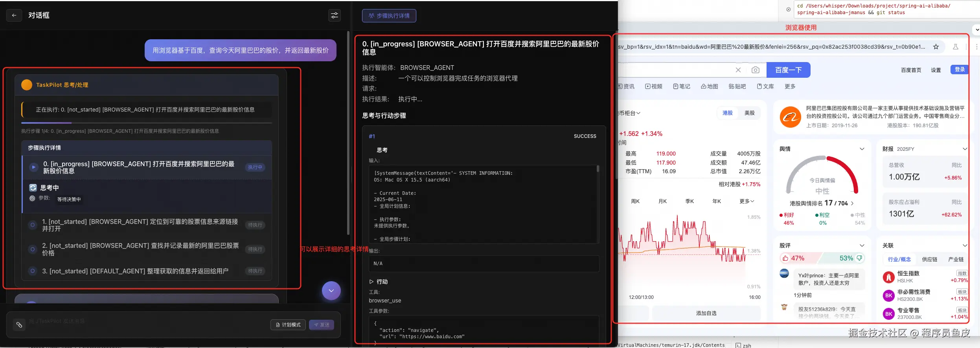This screenshot has width=980, height=348.
Task: Click the N/A output box
Action: pos(484,264)
